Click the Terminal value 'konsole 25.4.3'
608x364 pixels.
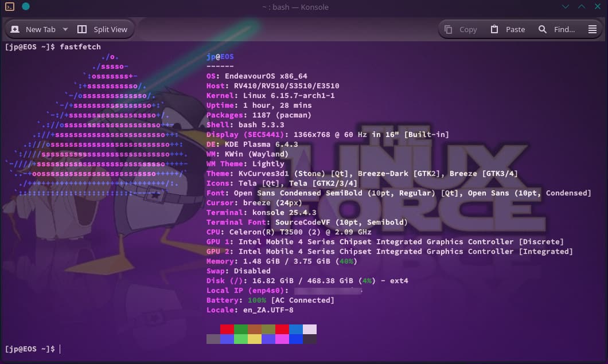tap(284, 213)
